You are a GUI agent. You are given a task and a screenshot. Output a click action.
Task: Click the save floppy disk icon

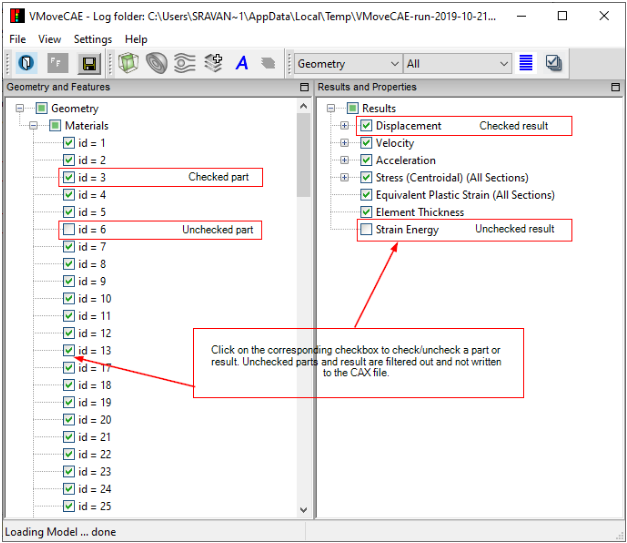coord(89,63)
